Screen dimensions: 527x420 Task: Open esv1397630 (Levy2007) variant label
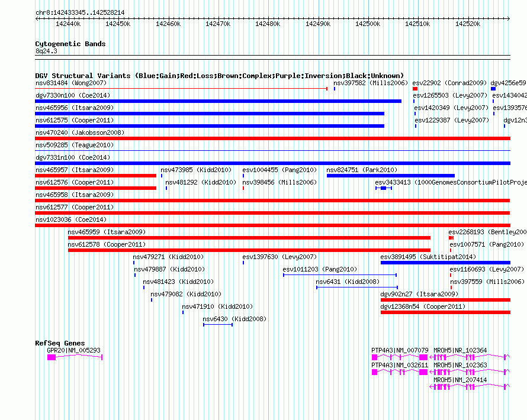pyautogui.click(x=279, y=257)
